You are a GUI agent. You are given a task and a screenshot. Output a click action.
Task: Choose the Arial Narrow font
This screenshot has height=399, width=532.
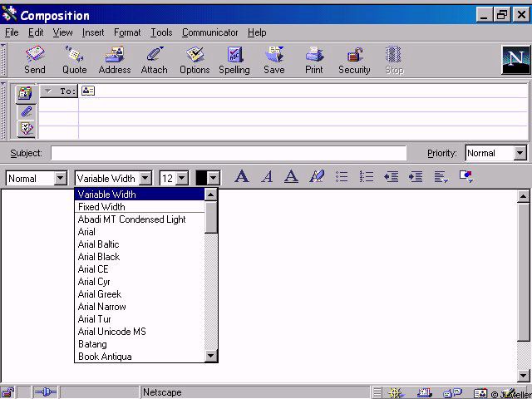click(140, 307)
